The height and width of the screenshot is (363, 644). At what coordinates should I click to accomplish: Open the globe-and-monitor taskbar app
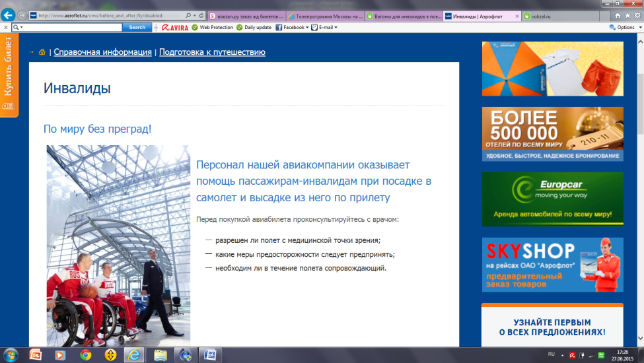[x=185, y=355]
